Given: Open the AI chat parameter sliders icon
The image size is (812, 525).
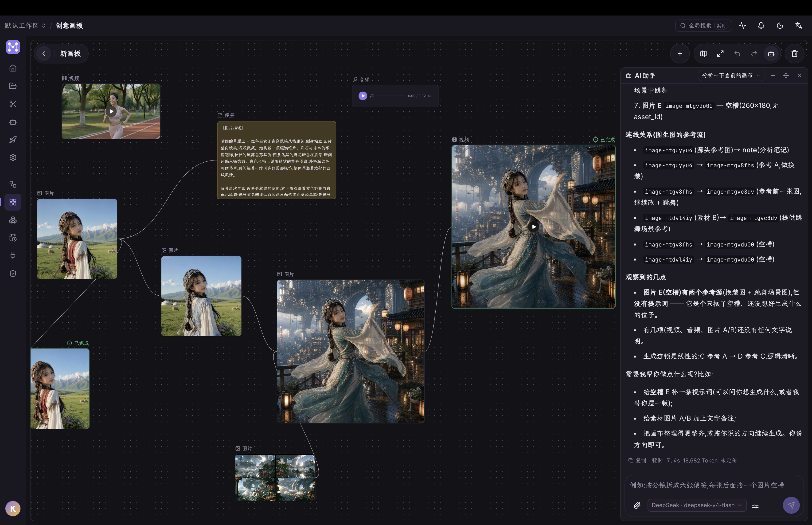Looking at the screenshot, I should tap(755, 505).
